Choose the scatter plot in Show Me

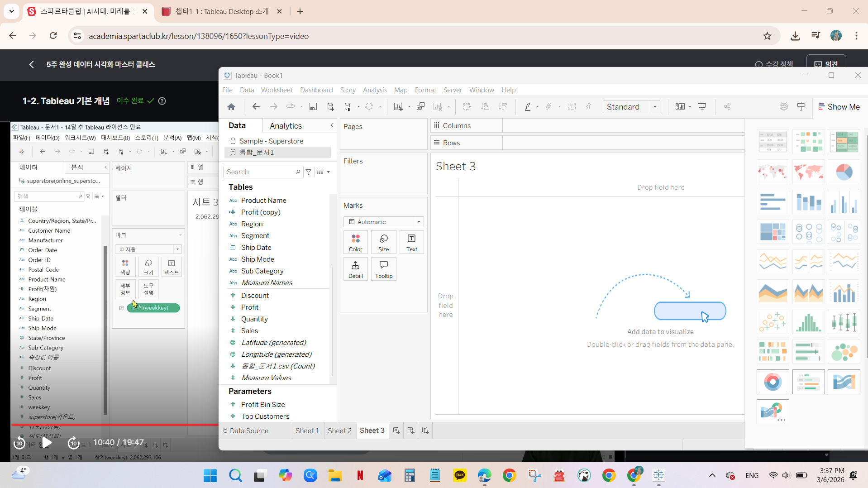[773, 322]
